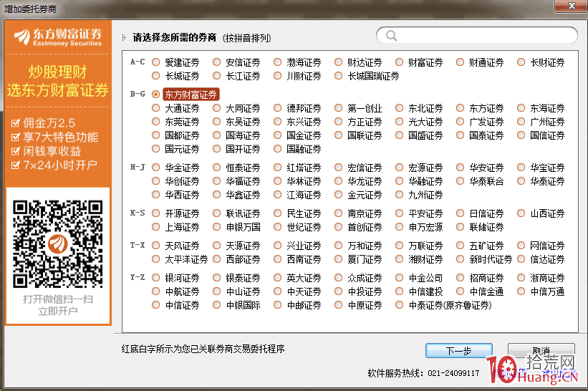Choose 国信证券 broker
588x391 pixels.
click(x=521, y=135)
